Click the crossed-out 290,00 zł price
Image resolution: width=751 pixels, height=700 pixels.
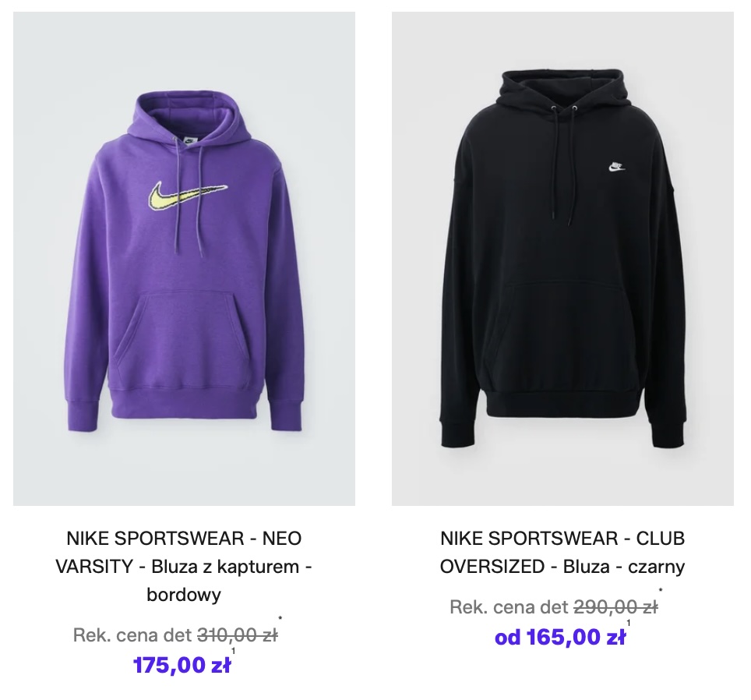615,607
